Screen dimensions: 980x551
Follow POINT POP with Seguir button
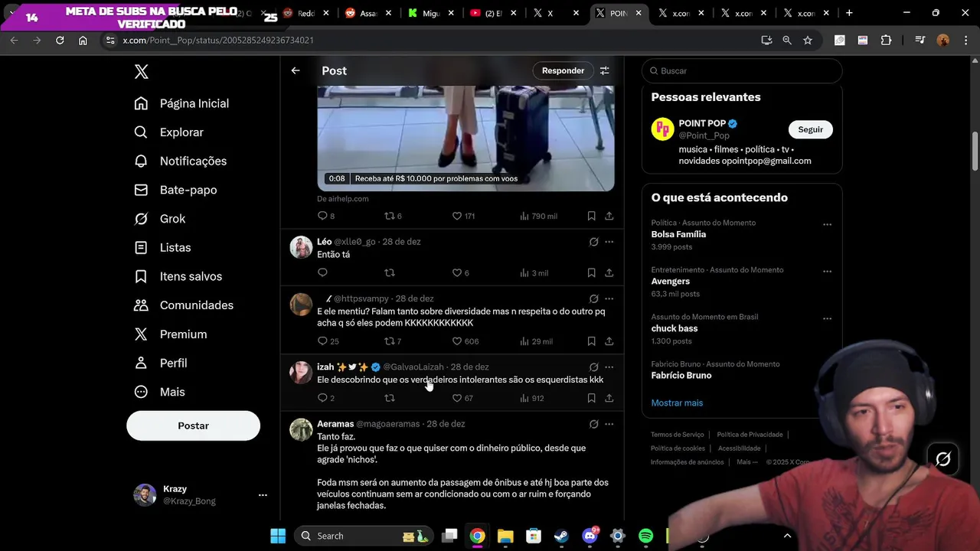[x=810, y=129]
